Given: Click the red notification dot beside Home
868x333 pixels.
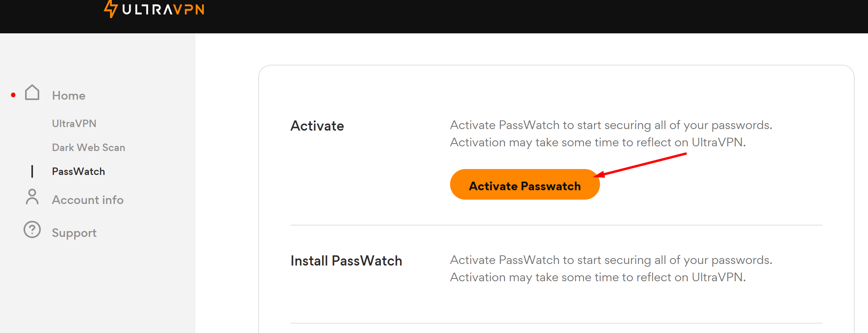Looking at the screenshot, I should click(x=13, y=95).
